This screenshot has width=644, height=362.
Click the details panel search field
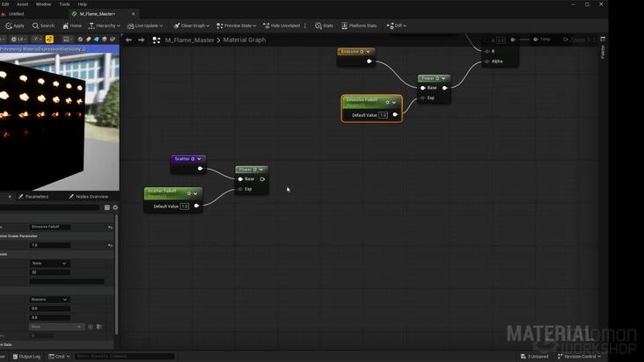click(49, 207)
